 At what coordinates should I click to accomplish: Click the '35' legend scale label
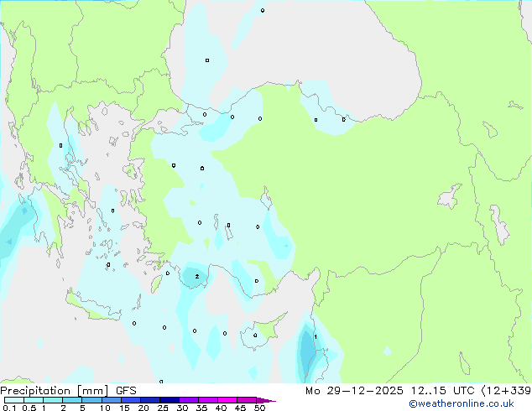[201, 408]
